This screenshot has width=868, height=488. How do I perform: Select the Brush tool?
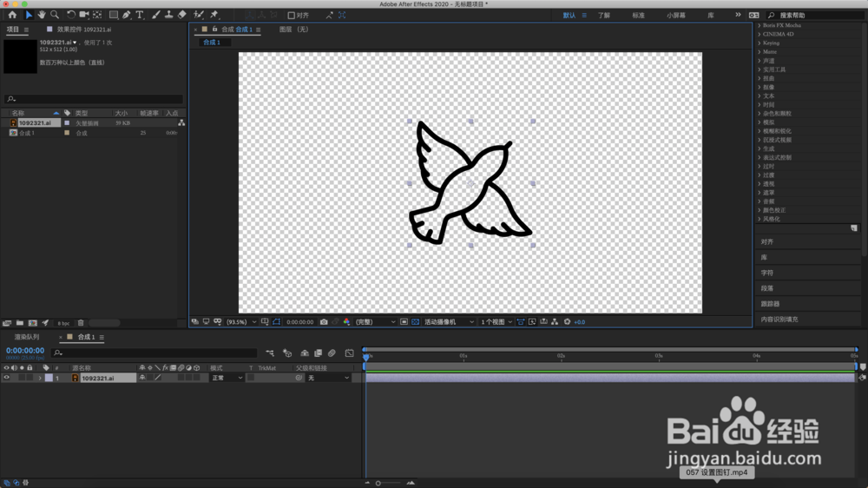[x=155, y=15]
